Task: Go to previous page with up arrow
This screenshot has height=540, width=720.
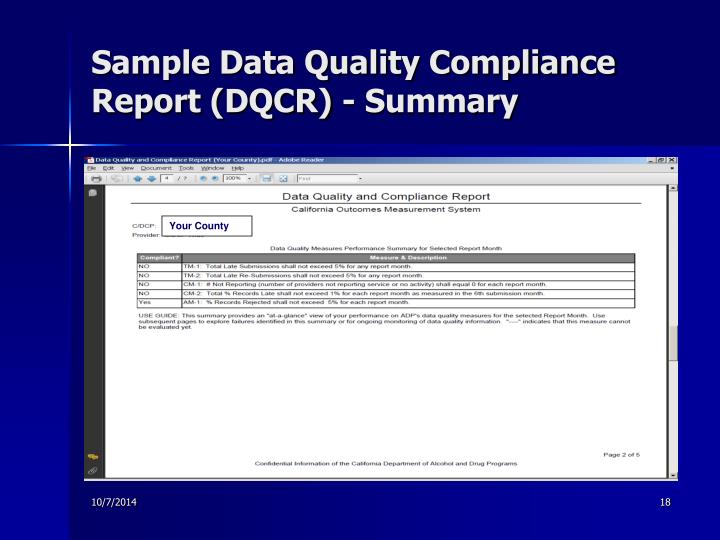Action: pyautogui.click(x=137, y=179)
